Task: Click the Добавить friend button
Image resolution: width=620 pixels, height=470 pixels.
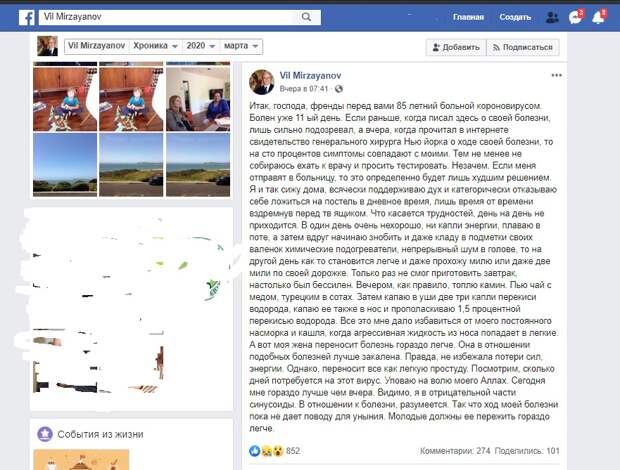Action: click(456, 47)
